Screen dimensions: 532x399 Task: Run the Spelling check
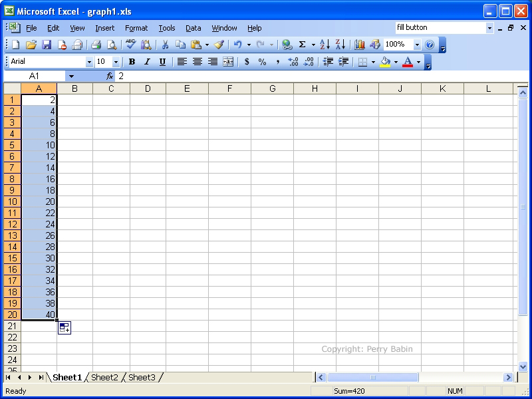click(x=130, y=45)
